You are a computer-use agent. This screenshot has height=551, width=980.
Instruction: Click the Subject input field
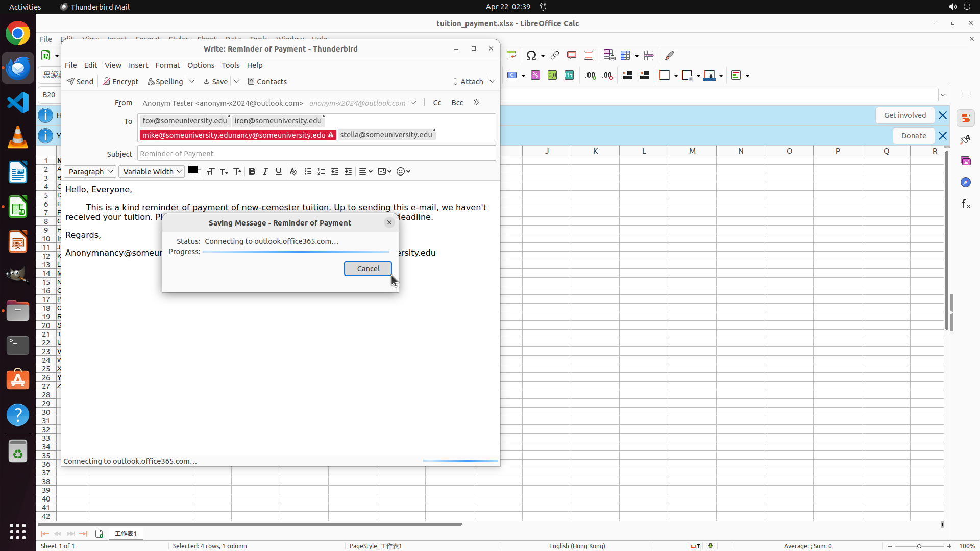(x=316, y=154)
